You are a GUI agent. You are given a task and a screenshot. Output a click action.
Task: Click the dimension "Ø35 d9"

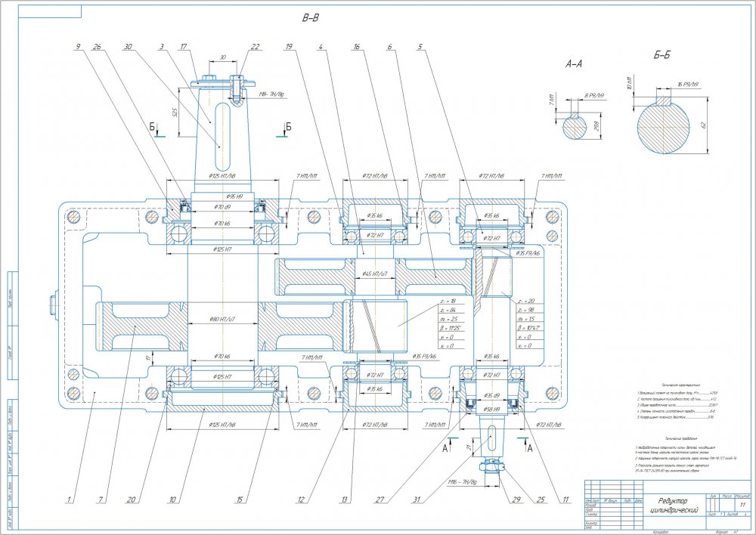[x=491, y=395]
